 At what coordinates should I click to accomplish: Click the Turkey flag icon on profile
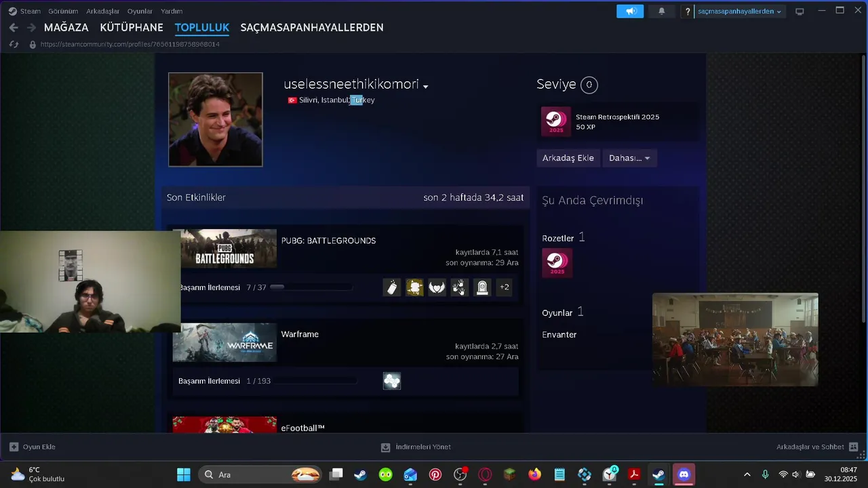click(292, 100)
